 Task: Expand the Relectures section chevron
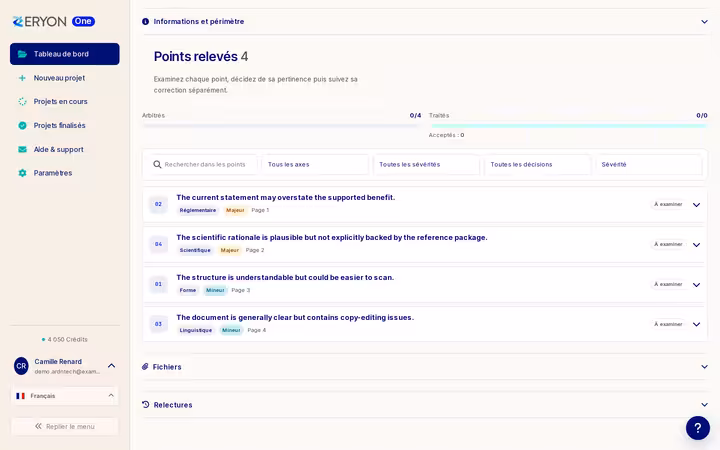[704, 405]
